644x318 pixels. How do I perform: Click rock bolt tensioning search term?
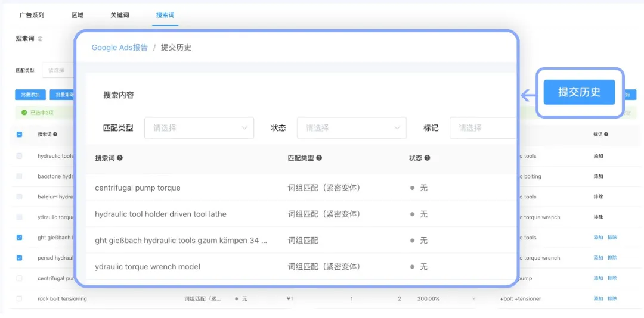point(62,299)
